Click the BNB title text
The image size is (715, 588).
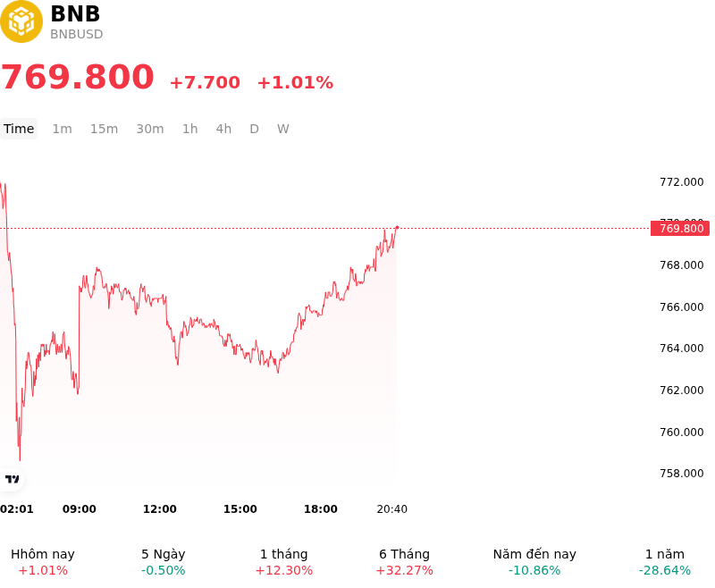[x=75, y=13]
